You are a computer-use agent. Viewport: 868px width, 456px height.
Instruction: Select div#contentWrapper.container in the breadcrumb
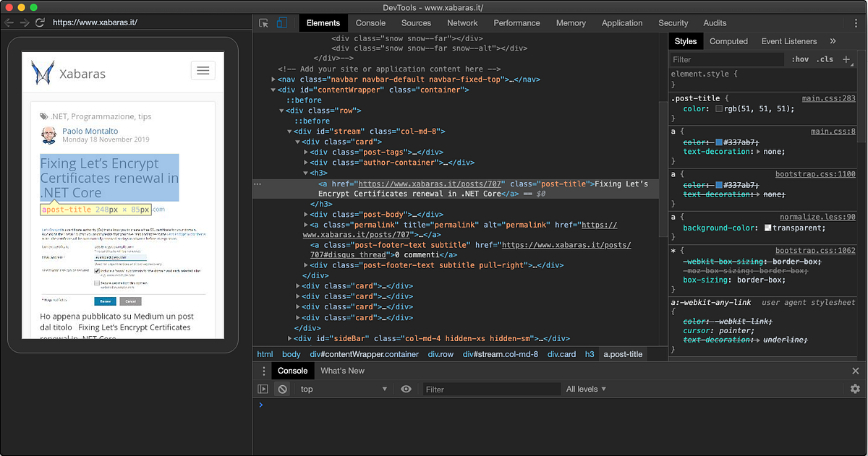[x=364, y=354]
